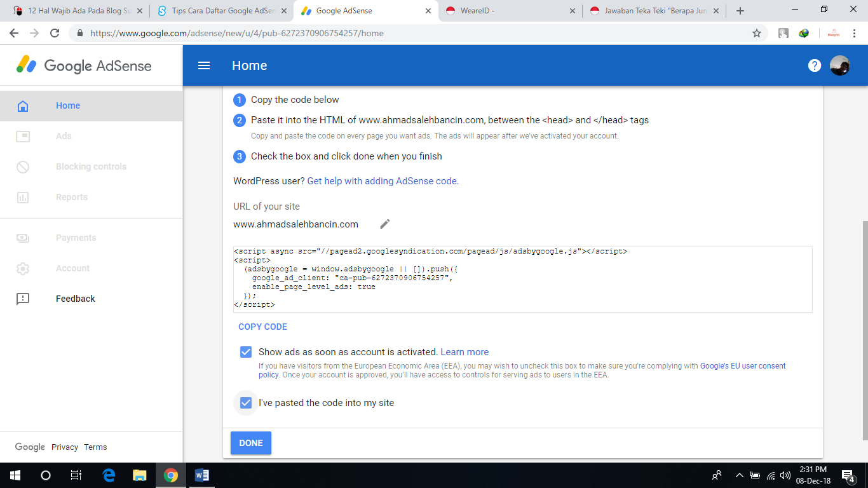Uncheck 'Show ads as soon as account is activated'
868x488 pixels.
[245, 351]
